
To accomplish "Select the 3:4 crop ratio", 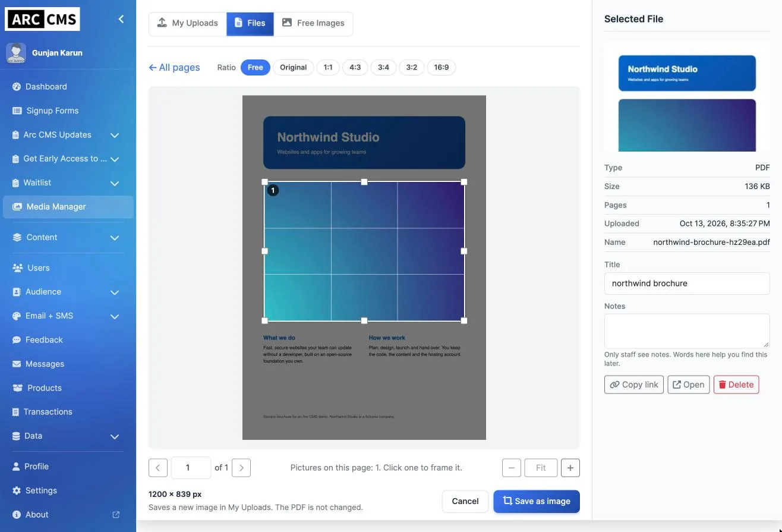I will pos(384,67).
